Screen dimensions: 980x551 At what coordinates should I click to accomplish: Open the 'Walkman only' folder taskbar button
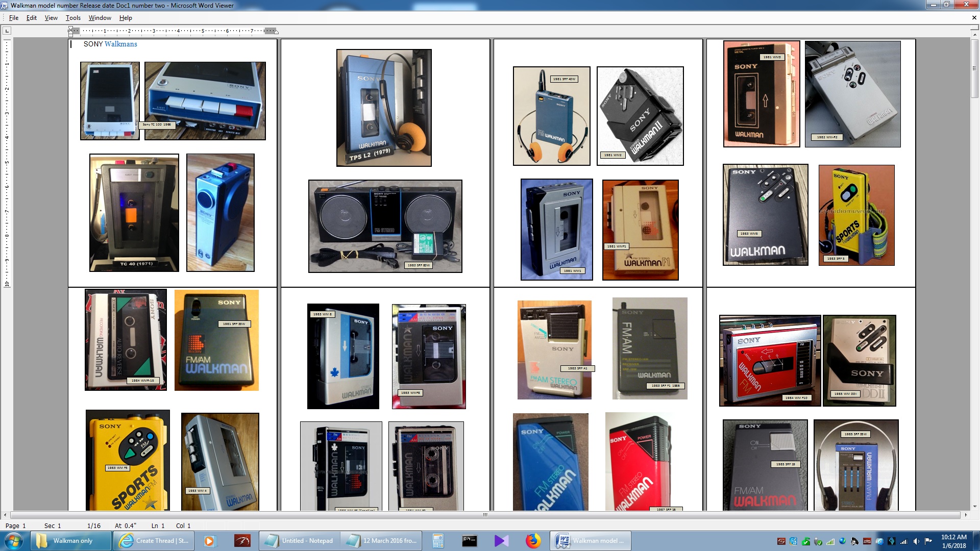tap(71, 541)
